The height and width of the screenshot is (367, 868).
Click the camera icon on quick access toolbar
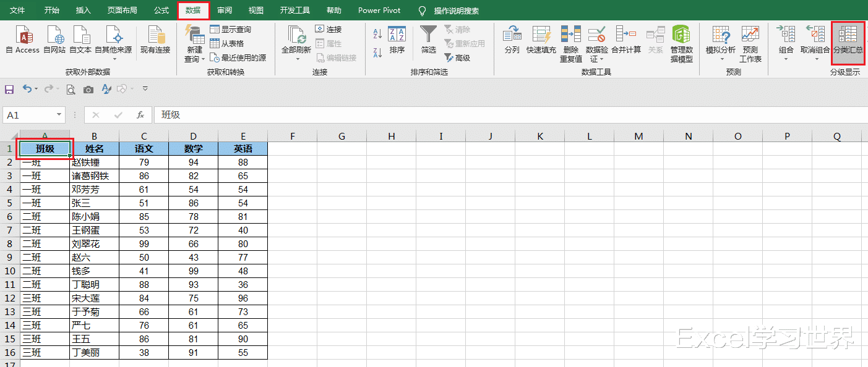point(88,88)
